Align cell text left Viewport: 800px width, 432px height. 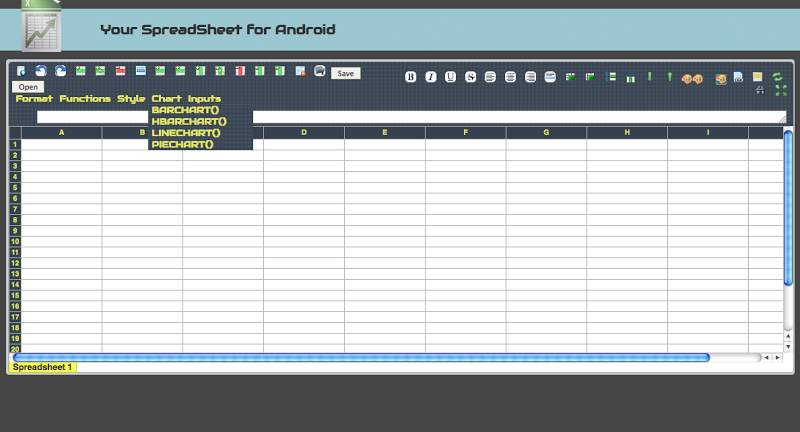[490, 77]
